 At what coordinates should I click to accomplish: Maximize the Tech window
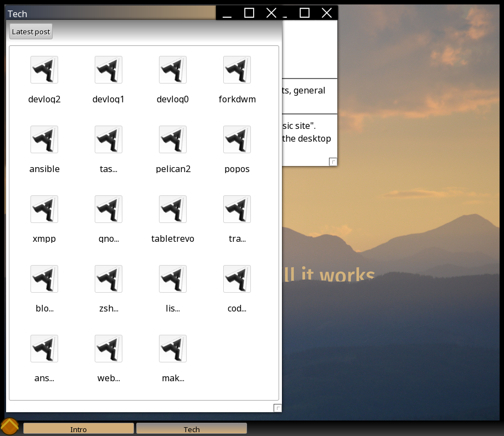coord(249,13)
